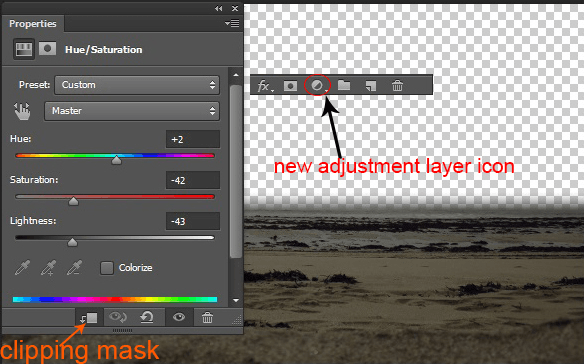
Task: Enable the Colorize checkbox
Action: coord(107,268)
